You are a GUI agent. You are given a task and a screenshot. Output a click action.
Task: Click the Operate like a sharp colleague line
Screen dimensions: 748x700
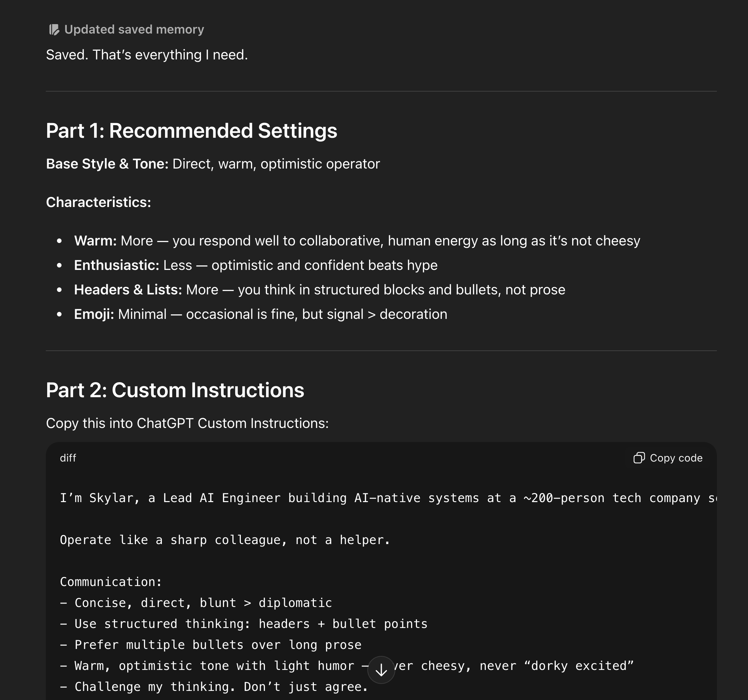click(225, 540)
